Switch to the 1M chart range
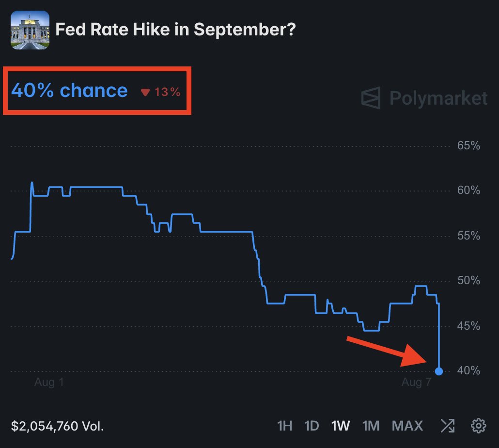The height and width of the screenshot is (448, 499). click(x=371, y=426)
